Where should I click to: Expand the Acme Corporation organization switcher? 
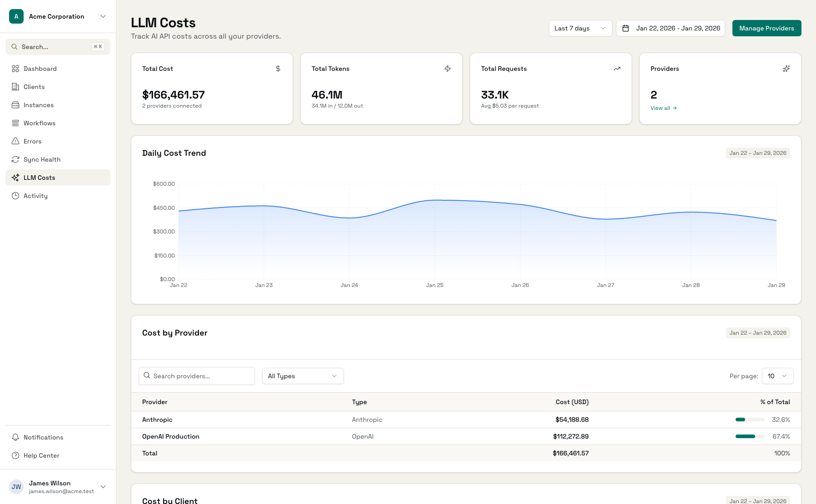pos(58,16)
